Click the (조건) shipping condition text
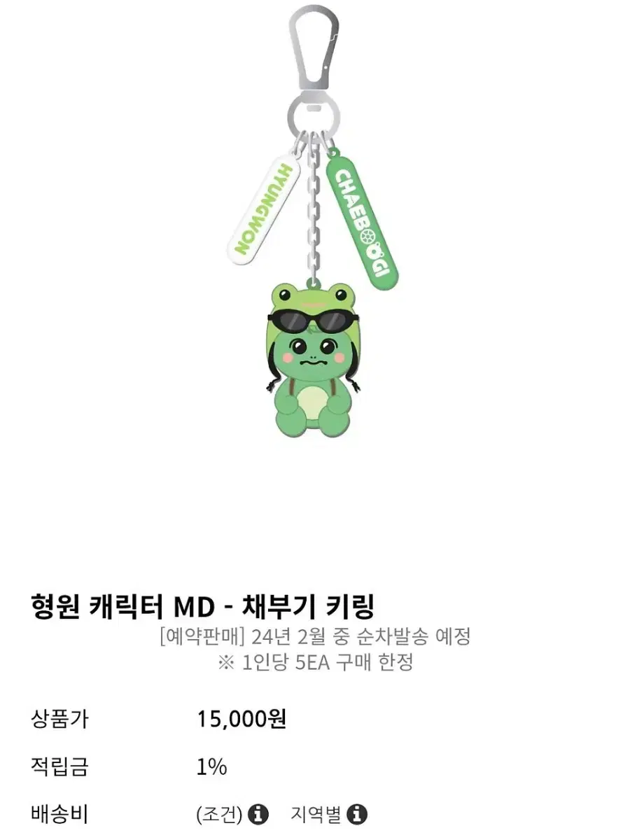The width and height of the screenshot is (630, 840). click(x=220, y=814)
